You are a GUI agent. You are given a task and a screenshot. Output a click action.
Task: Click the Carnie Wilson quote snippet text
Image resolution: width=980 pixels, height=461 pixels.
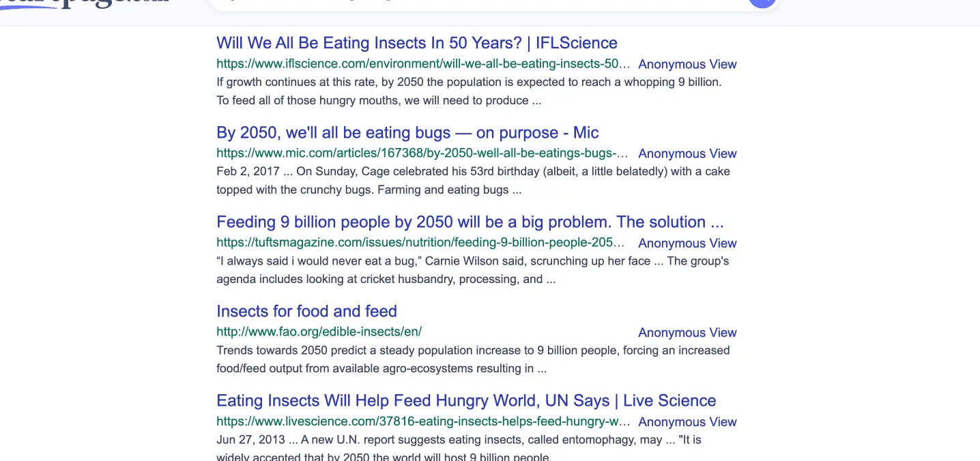(x=472, y=270)
